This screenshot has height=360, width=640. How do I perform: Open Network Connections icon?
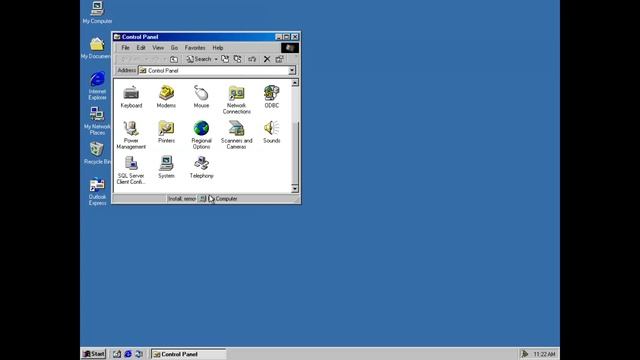(x=236, y=100)
